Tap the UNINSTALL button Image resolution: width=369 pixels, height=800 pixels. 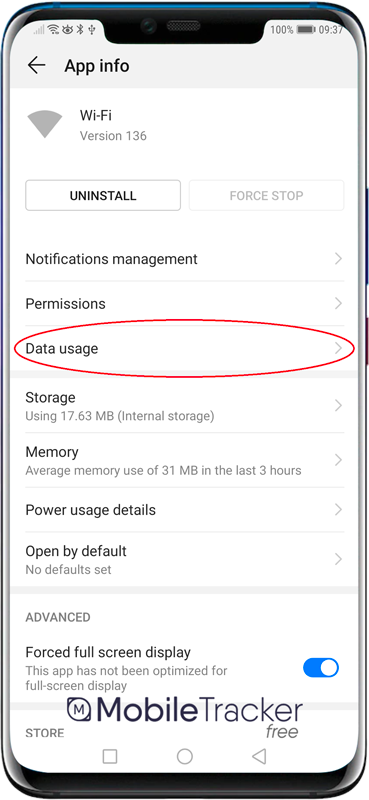point(103,195)
